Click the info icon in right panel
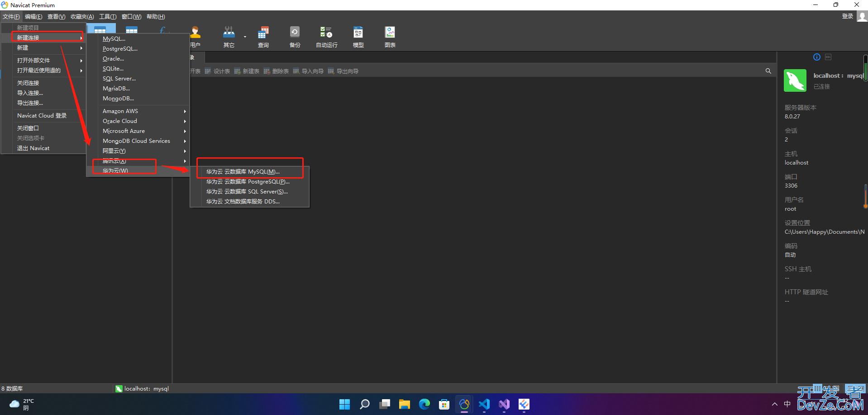The height and width of the screenshot is (415, 868). pos(817,57)
